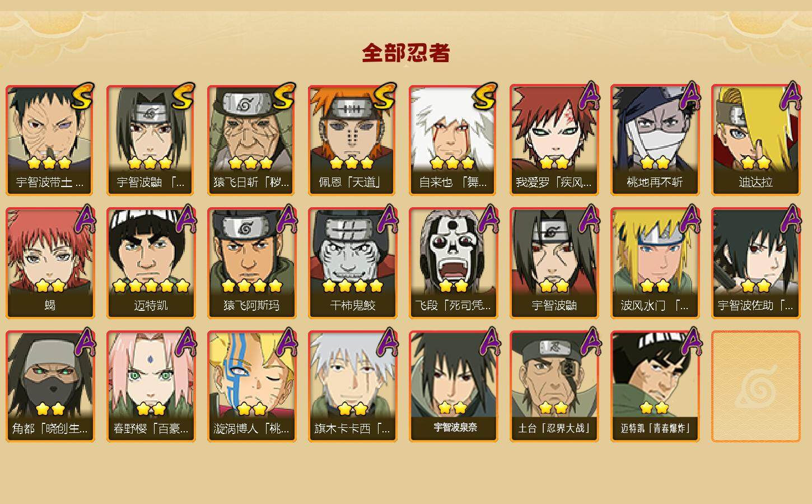Select the 干柿鬼鲛 ninja card

[352, 263]
